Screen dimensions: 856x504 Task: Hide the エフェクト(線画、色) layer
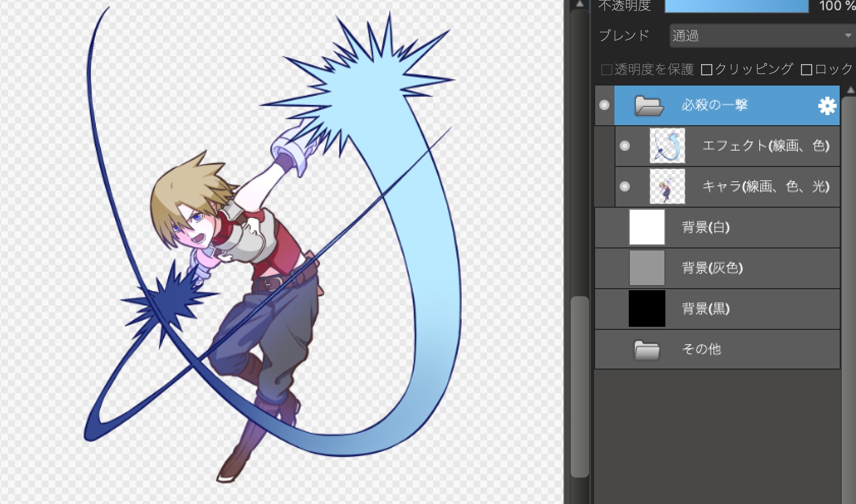tap(625, 146)
